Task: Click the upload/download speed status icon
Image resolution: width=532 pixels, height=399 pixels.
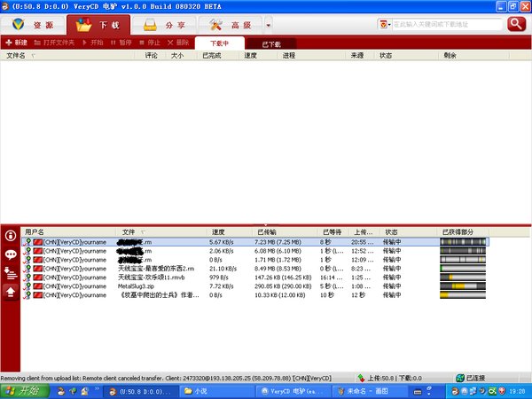Action: (362, 378)
